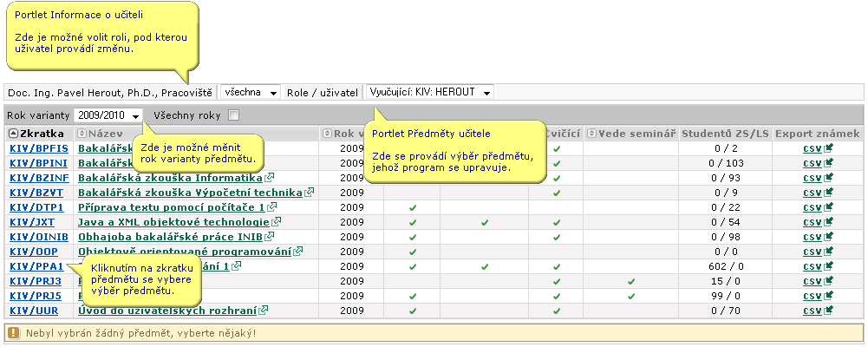Open Úvod do uživatelských rozhraní subject name link
This screenshot has width=868, height=347.
(167, 311)
